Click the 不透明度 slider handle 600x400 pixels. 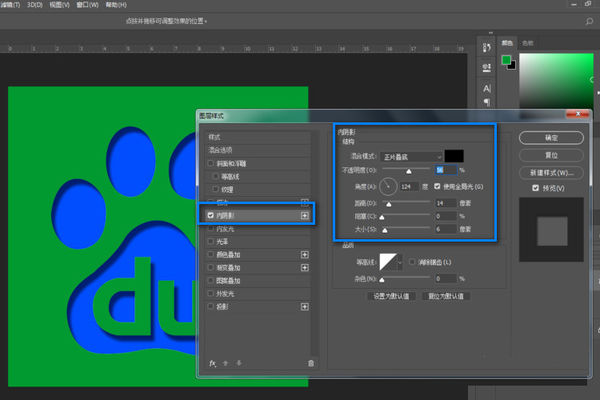tap(409, 171)
